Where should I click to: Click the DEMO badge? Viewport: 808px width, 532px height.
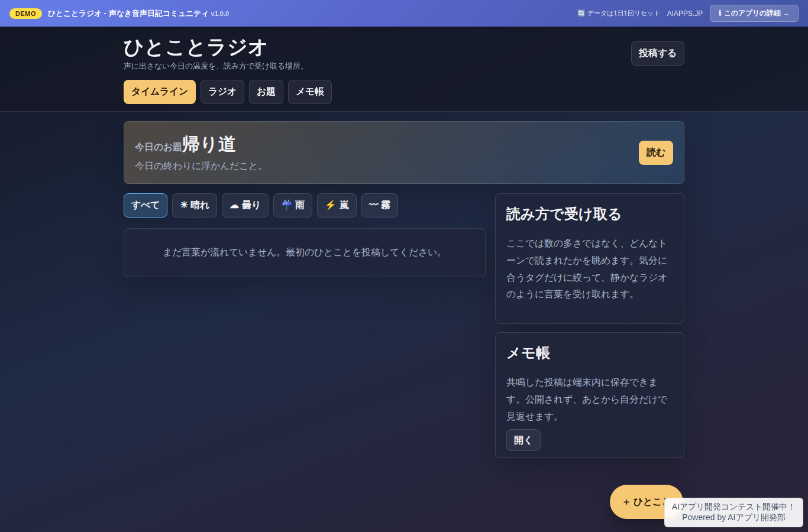[x=25, y=13]
